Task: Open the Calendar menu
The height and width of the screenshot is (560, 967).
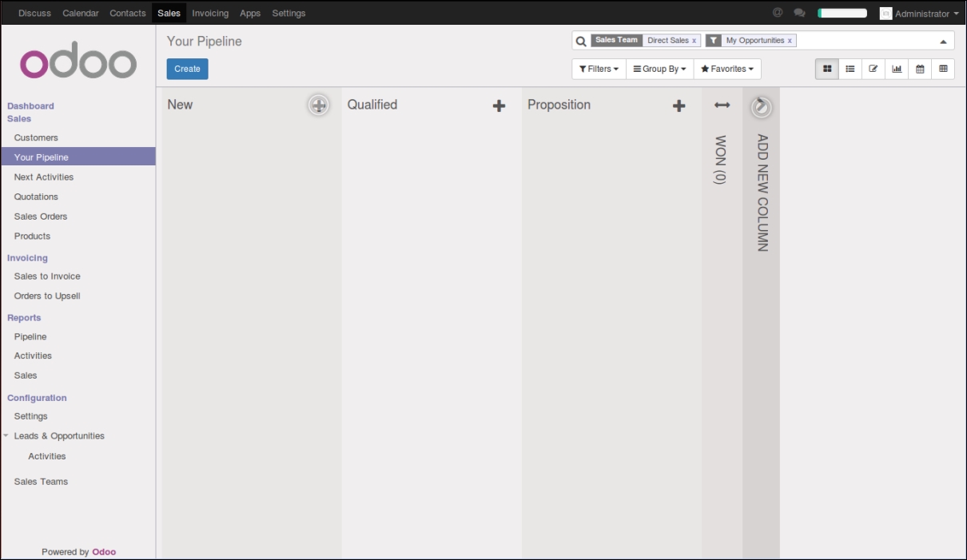Action: coord(81,13)
